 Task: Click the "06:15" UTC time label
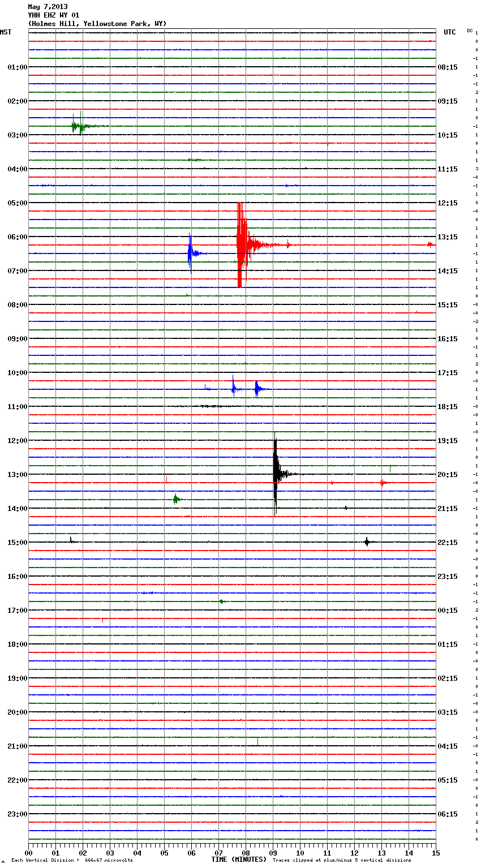[448, 814]
